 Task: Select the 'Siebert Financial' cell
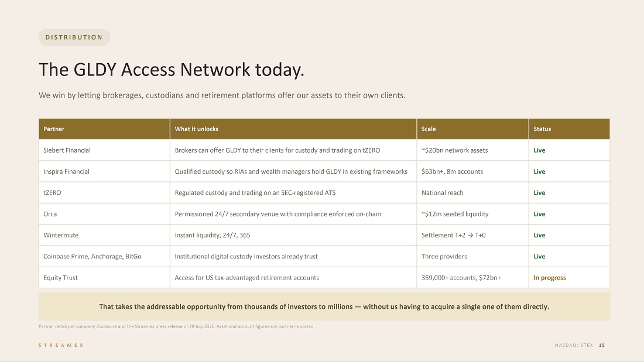104,150
